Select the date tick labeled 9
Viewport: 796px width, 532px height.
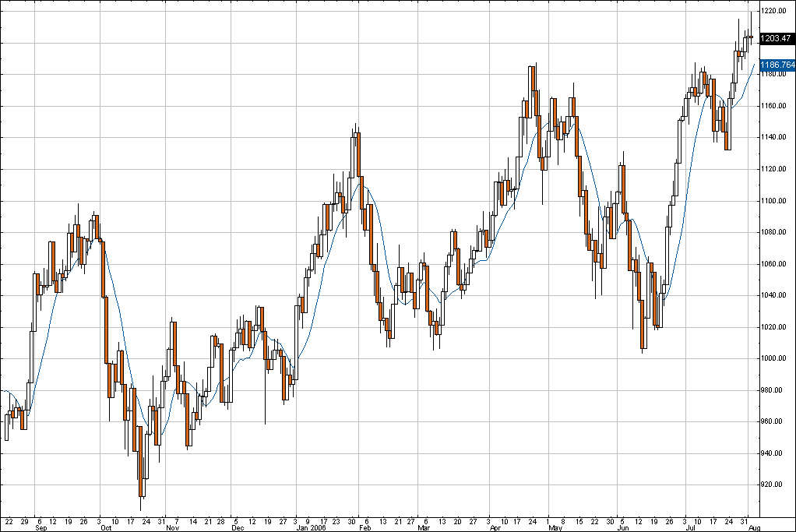pos(307,521)
